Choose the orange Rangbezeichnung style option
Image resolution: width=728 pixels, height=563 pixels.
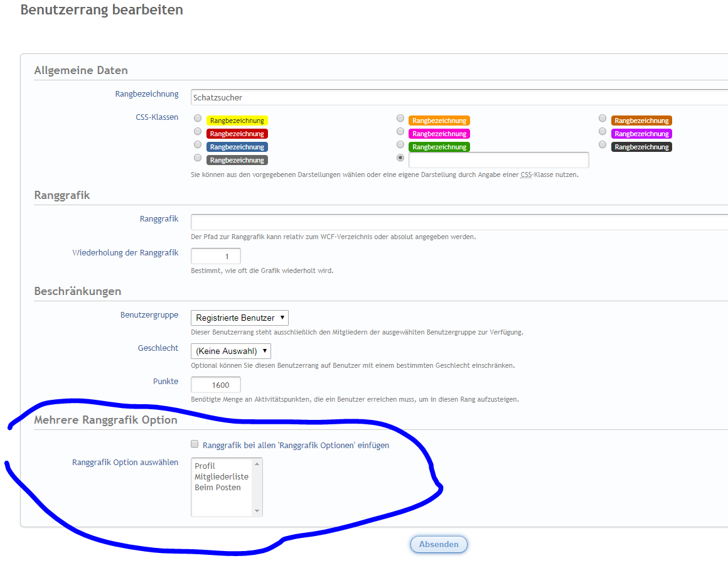(x=400, y=119)
